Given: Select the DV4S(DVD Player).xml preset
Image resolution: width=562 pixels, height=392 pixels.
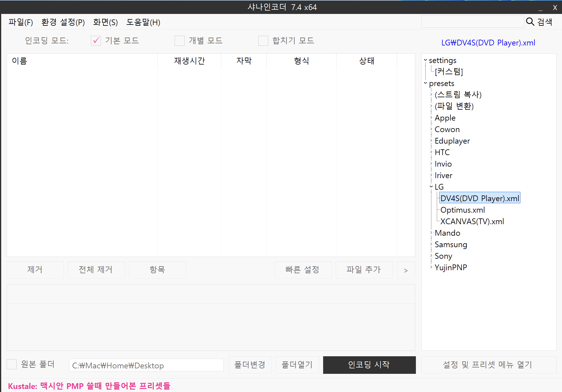Looking at the screenshot, I should (480, 198).
